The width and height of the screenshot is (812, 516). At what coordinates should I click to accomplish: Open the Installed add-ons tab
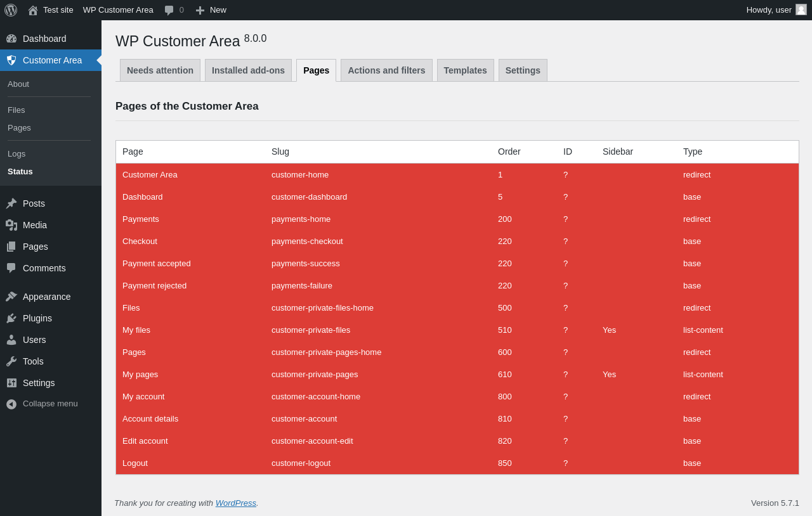coord(248,70)
